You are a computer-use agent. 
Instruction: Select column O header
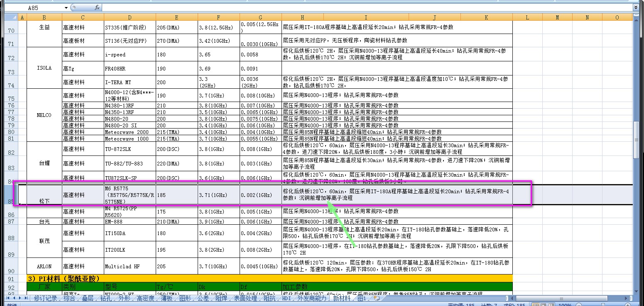pyautogui.click(x=617, y=17)
